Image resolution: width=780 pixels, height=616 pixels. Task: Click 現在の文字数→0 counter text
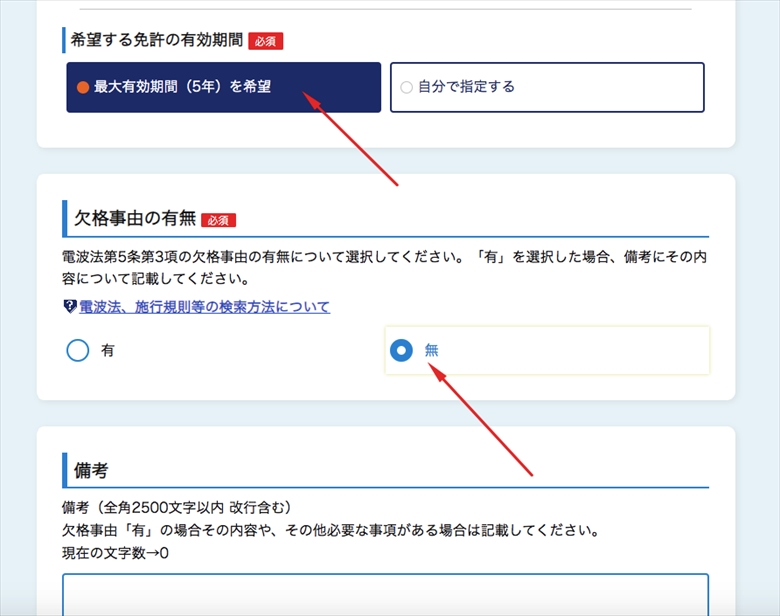(x=115, y=553)
